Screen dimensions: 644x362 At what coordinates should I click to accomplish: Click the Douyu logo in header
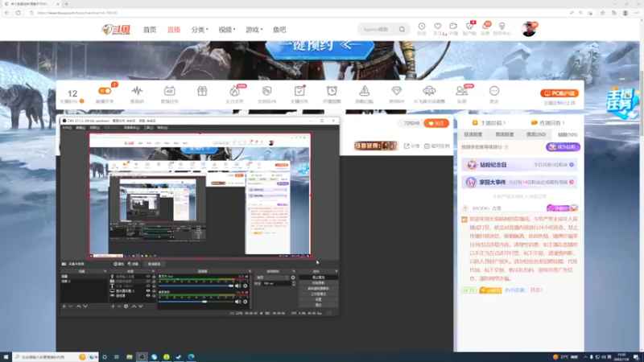point(116,30)
